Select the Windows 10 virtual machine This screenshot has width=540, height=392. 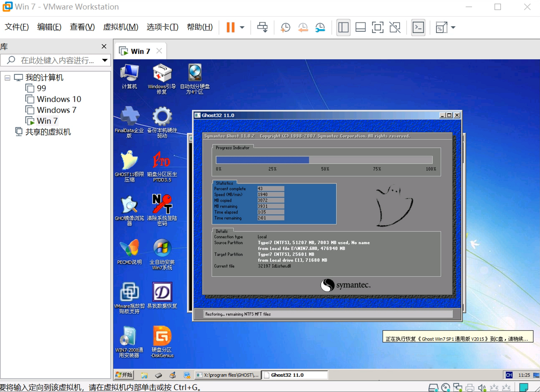[53, 99]
